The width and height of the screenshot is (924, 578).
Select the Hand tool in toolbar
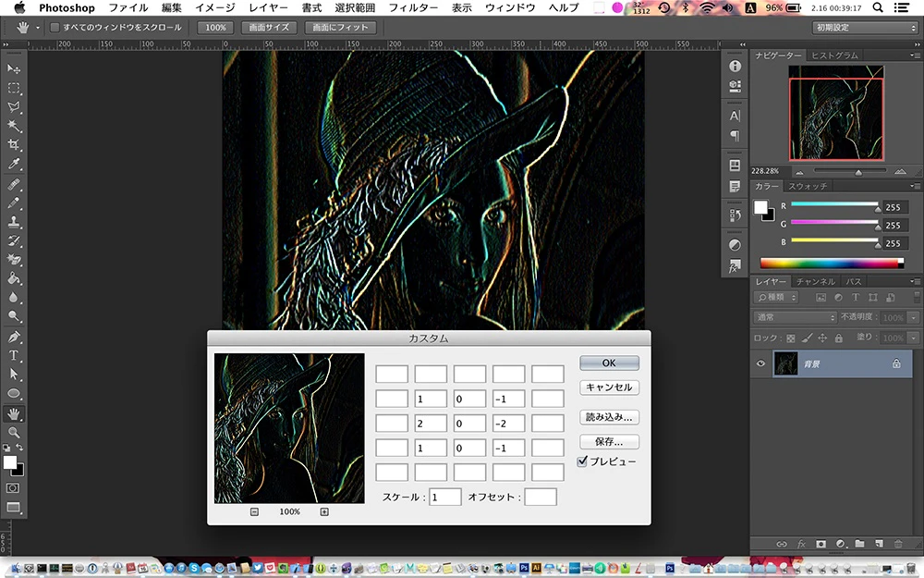[13, 414]
